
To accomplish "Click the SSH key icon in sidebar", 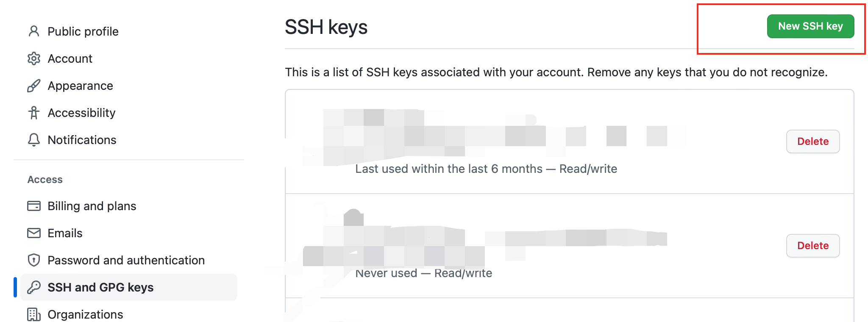I will pyautogui.click(x=34, y=287).
